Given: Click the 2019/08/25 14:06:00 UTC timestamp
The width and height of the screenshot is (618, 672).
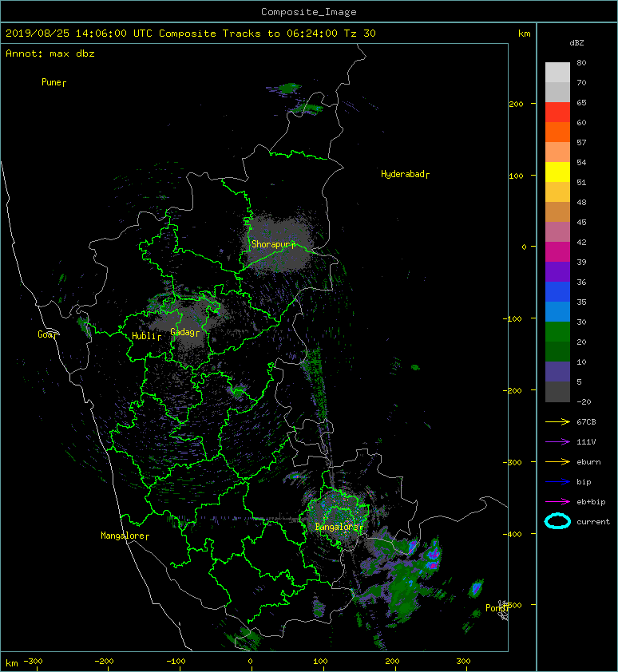Looking at the screenshot, I should click(79, 34).
